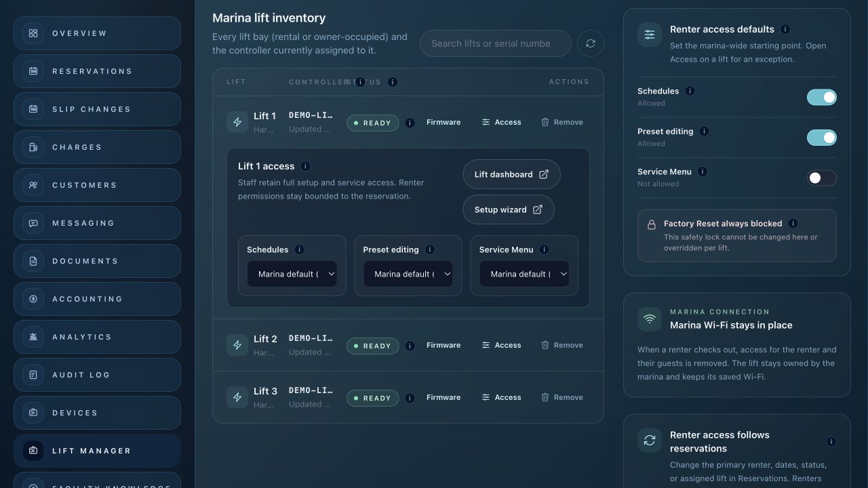
Task: Click the info icon beside Renter access defaults
Action: tap(785, 29)
